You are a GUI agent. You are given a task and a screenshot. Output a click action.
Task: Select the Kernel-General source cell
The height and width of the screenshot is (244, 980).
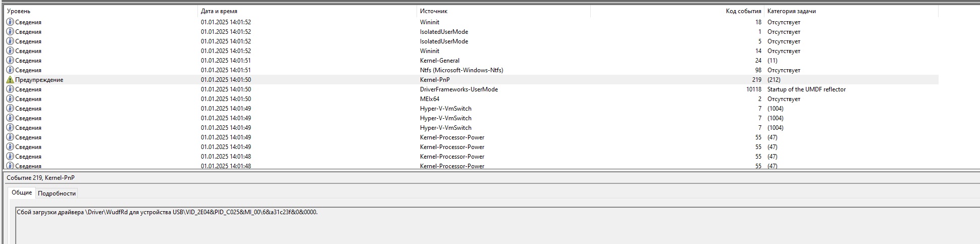coord(440,61)
